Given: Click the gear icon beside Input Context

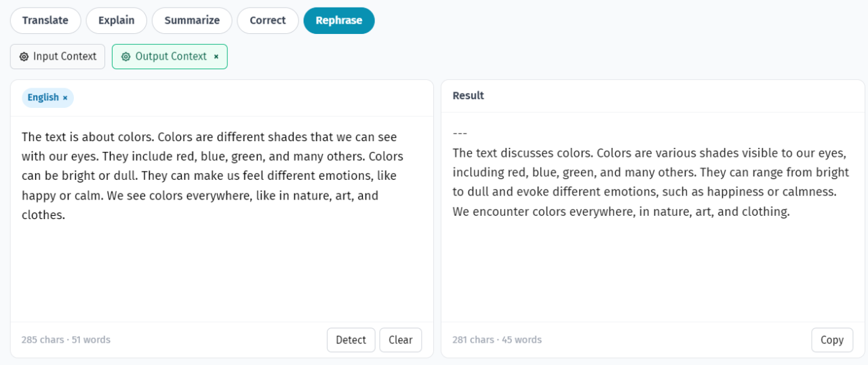Looking at the screenshot, I should pos(24,57).
